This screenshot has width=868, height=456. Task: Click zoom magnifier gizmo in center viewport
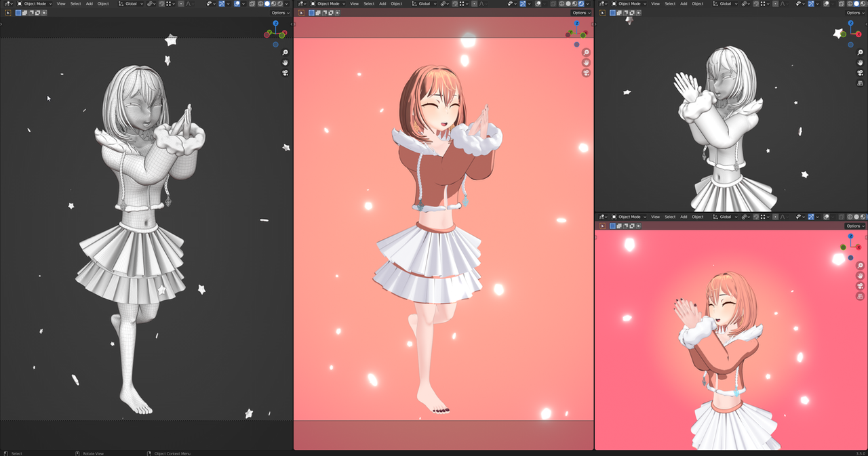click(x=586, y=53)
